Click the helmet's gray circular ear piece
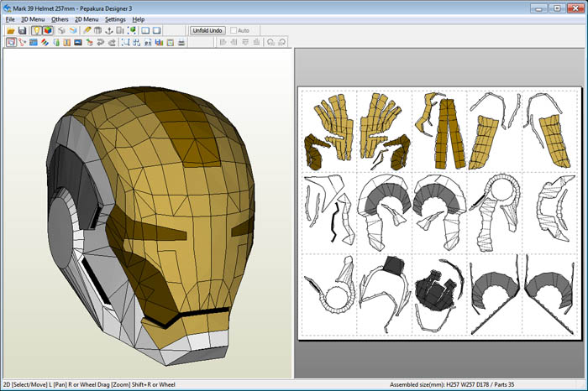This screenshot has width=588, height=391. pyautogui.click(x=60, y=233)
